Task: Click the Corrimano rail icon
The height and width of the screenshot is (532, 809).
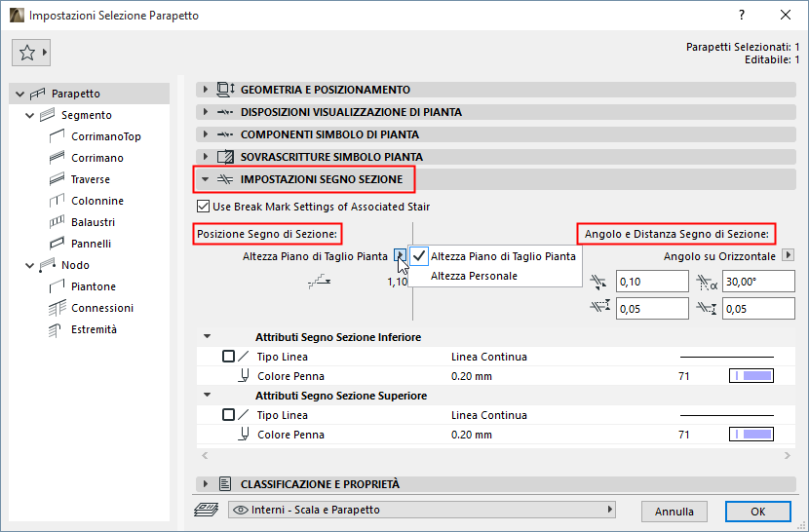Action: [57, 158]
